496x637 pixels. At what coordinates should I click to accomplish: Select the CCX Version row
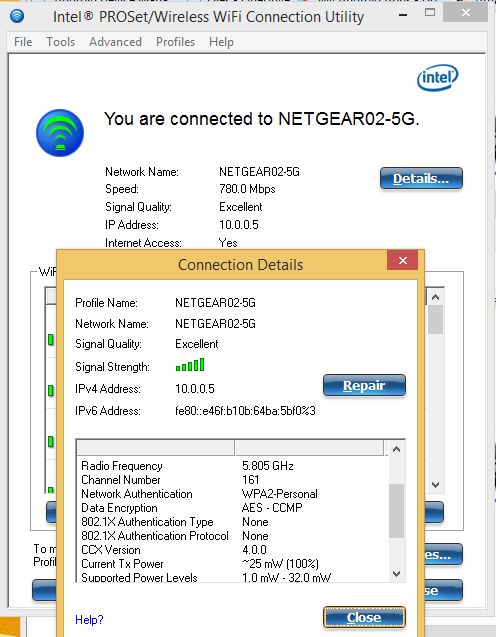click(232, 550)
